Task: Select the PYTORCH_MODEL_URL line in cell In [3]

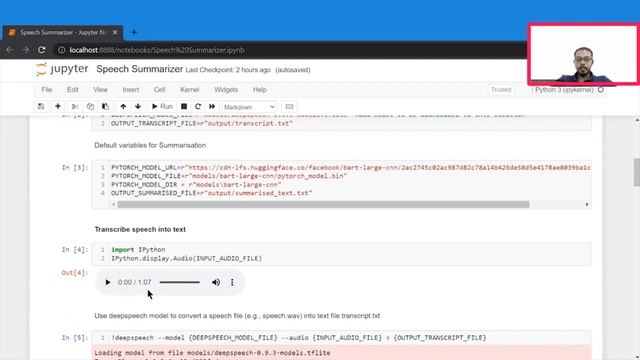Action: [350, 167]
